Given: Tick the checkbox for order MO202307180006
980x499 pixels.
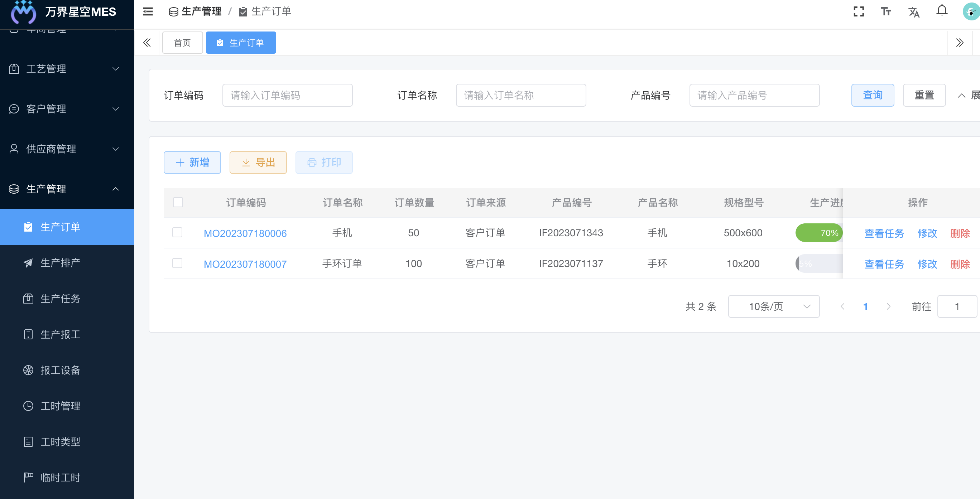Looking at the screenshot, I should [177, 232].
